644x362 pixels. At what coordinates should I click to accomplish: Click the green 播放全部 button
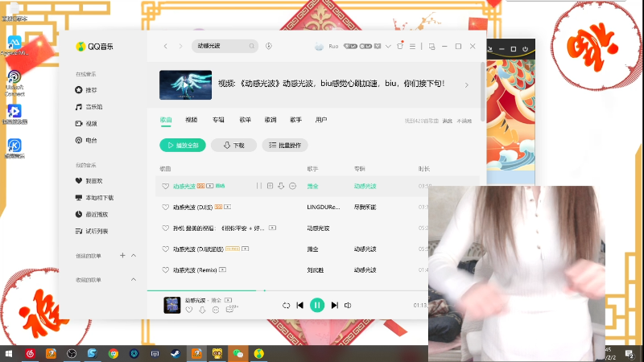[183, 146]
